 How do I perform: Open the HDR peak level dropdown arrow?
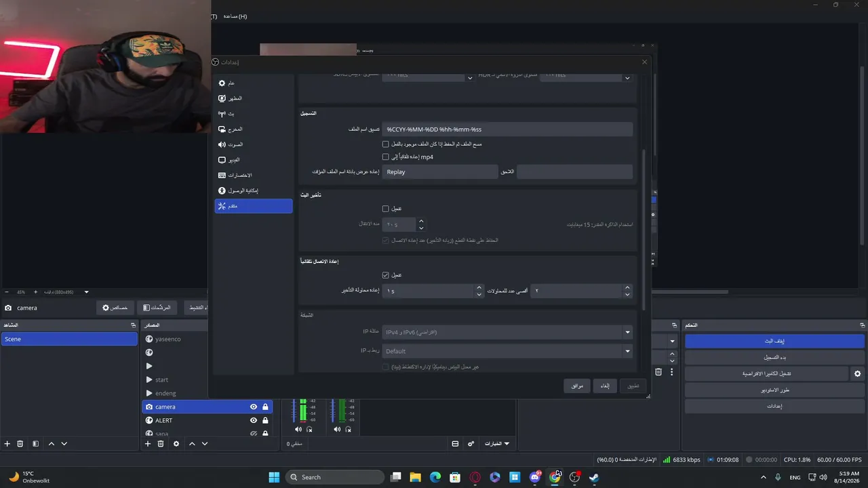click(x=627, y=77)
